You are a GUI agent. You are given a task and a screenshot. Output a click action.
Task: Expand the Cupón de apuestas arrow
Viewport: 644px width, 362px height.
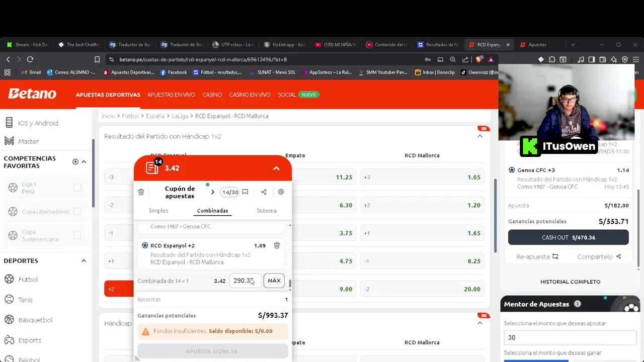(212, 192)
